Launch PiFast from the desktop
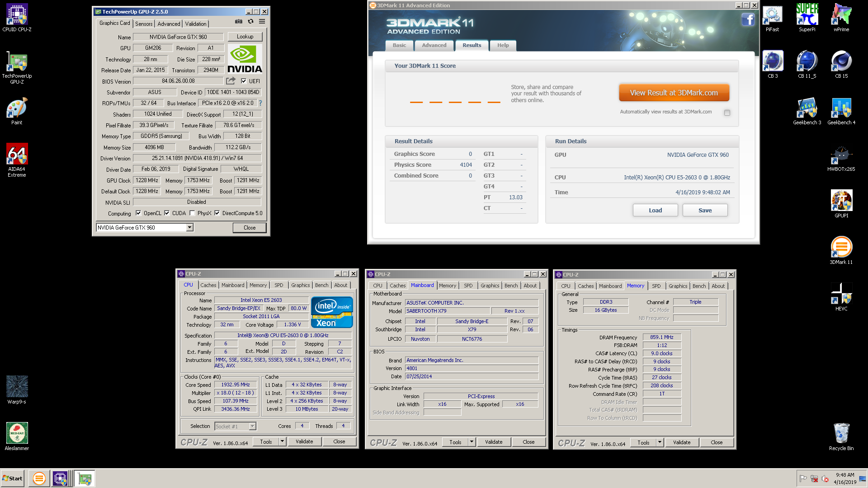This screenshot has height=488, width=868. [x=772, y=17]
